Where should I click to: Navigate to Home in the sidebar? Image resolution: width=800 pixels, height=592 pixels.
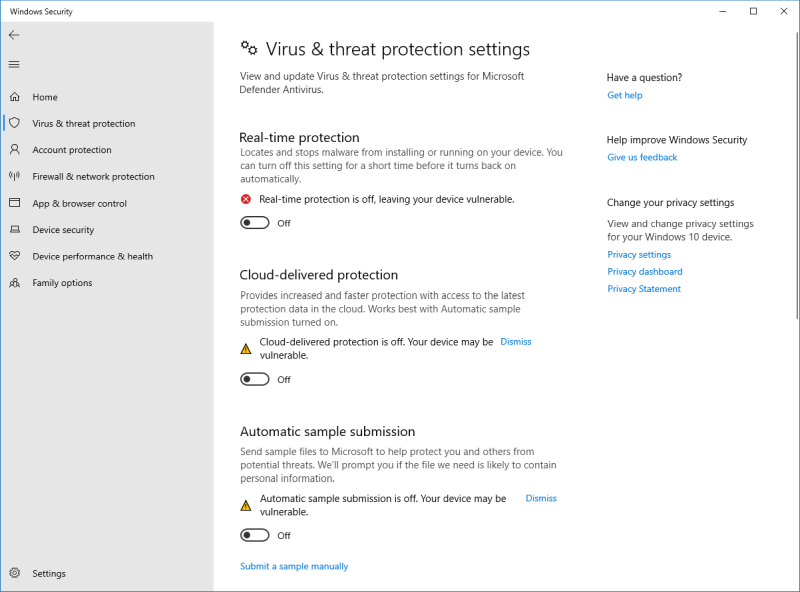click(14, 97)
